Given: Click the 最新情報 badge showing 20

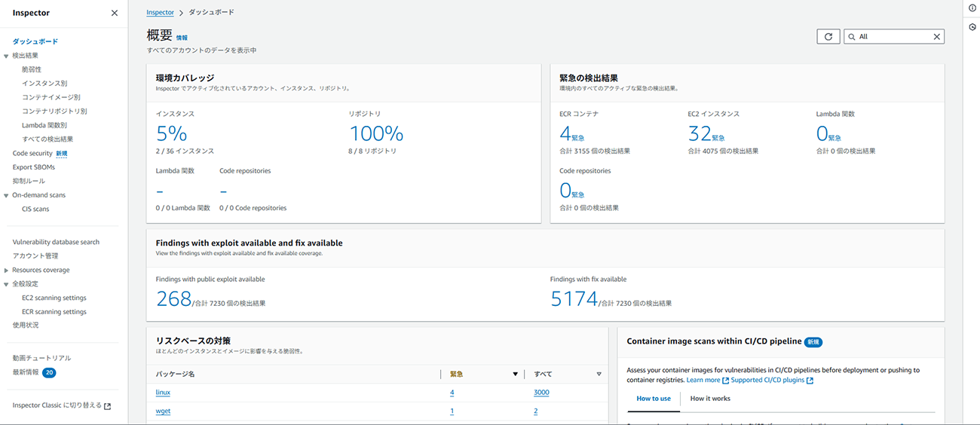Looking at the screenshot, I should [49, 372].
